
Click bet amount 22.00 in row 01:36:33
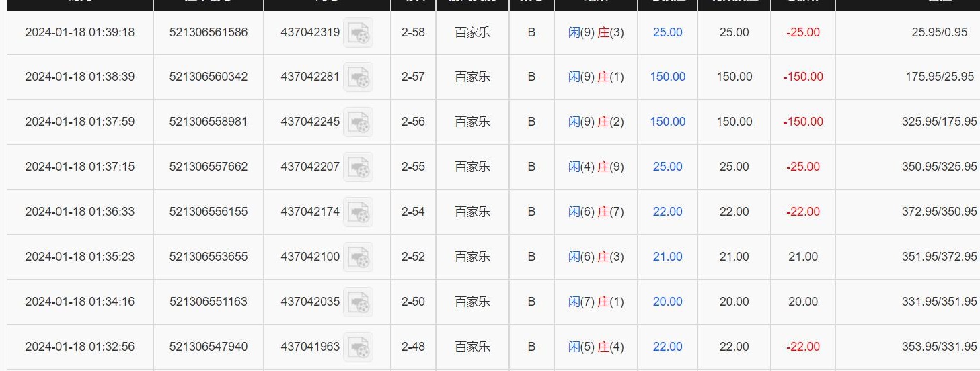click(667, 212)
